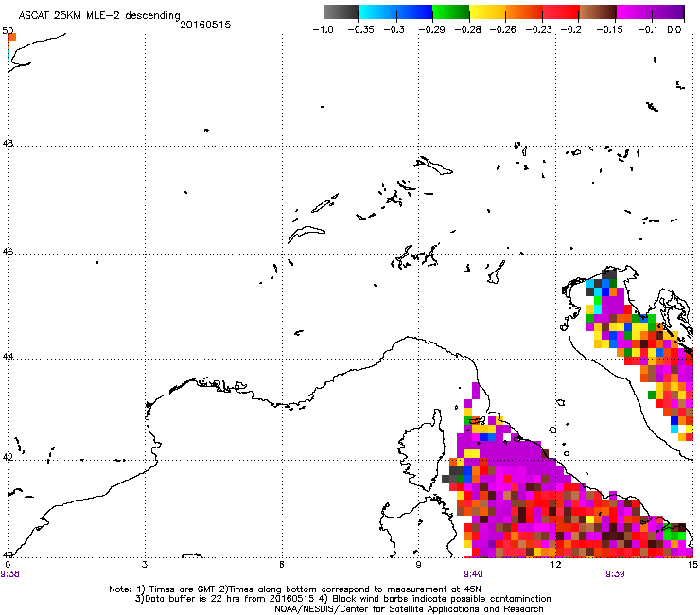Click the latitude label '46' on left axis

[x=8, y=252]
